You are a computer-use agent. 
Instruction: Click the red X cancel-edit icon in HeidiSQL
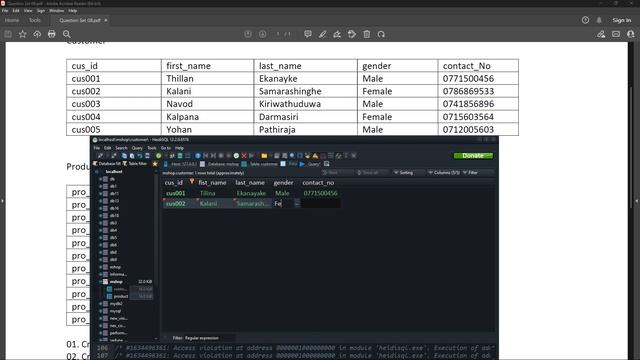[244, 156]
